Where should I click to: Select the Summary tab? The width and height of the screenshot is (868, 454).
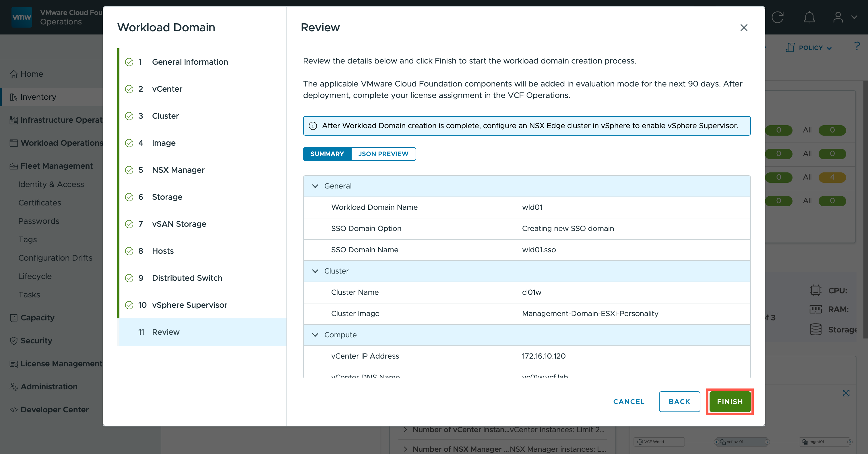tap(327, 154)
